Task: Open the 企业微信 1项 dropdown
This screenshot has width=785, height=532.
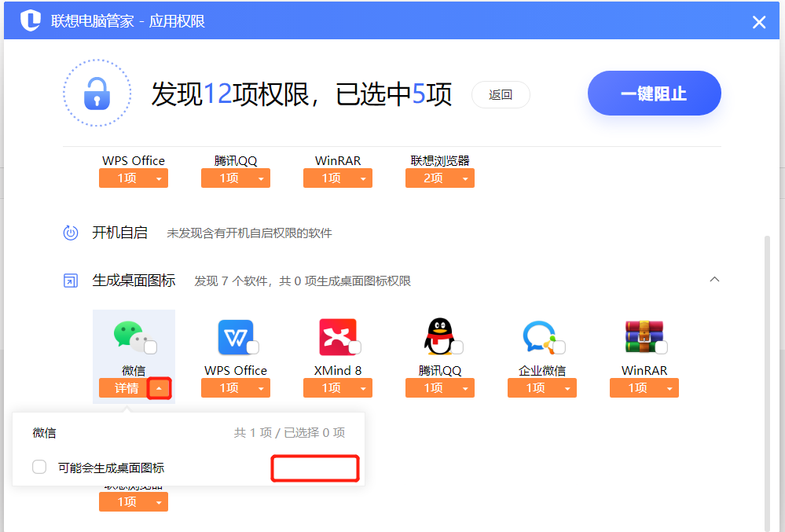Action: [x=541, y=388]
